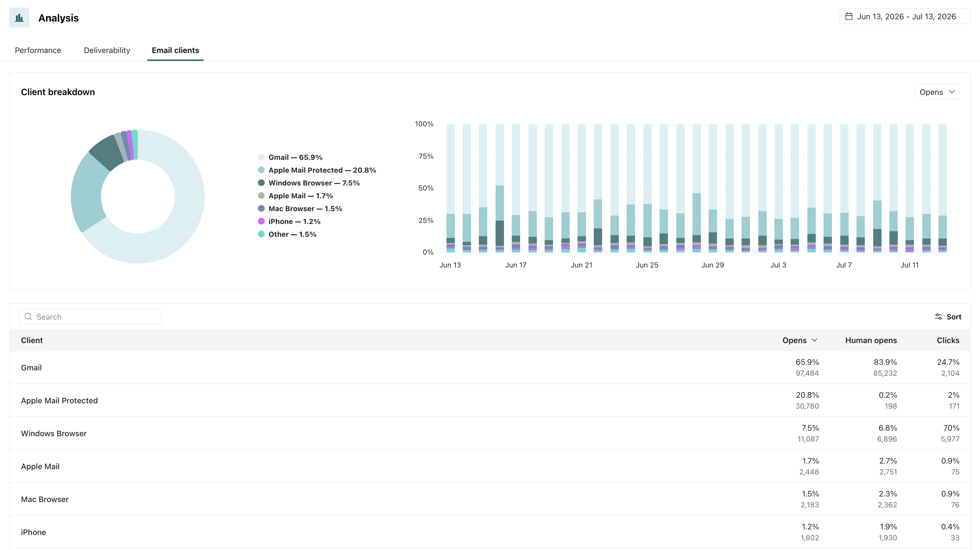
Task: Click the Gmail legend color dot
Action: coord(261,157)
